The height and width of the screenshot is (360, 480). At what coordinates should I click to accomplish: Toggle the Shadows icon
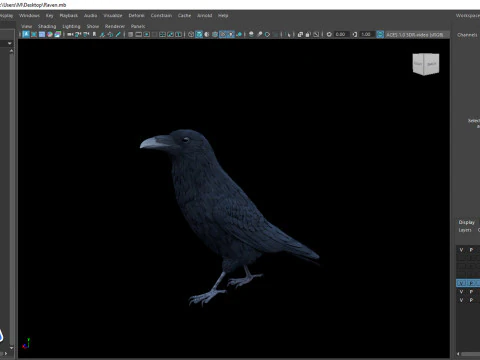click(x=239, y=34)
